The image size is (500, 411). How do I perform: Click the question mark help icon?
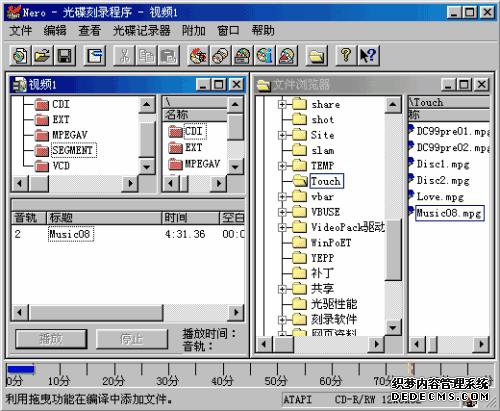347,55
